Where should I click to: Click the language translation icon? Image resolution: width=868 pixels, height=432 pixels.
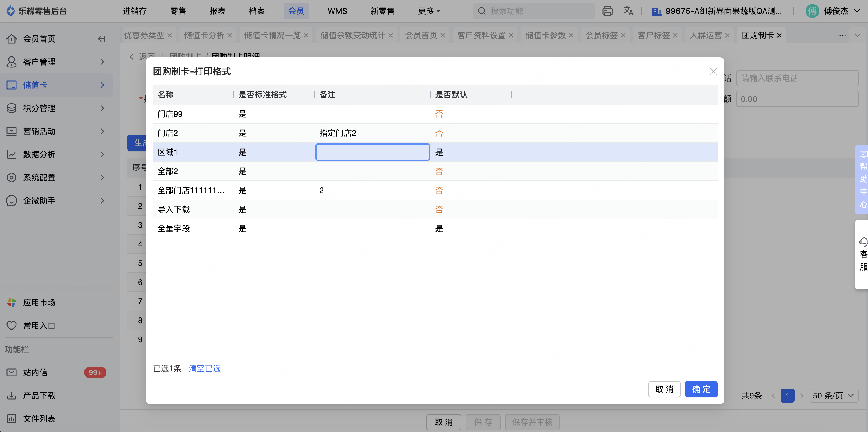pos(628,11)
